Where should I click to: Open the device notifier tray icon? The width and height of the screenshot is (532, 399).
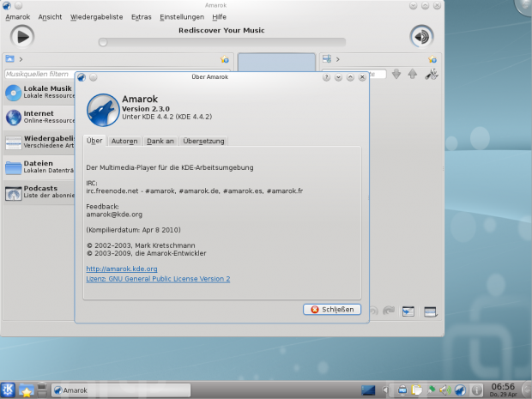point(402,390)
